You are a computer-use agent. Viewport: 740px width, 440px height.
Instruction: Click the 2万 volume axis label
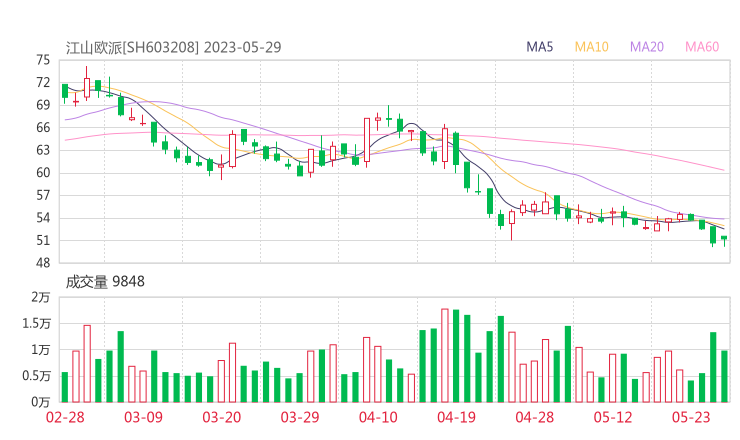coord(40,298)
